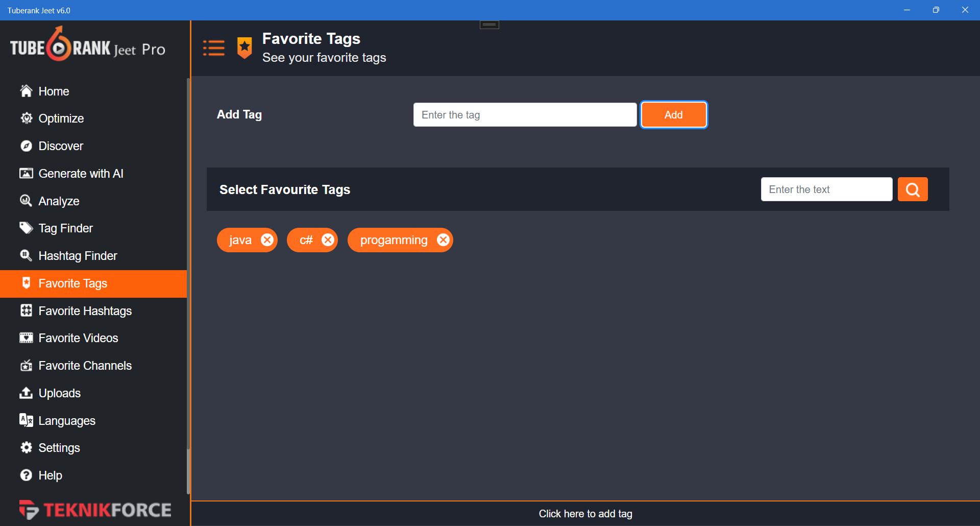Viewport: 980px width, 526px height.
Task: Go to Favorite Channels
Action: [x=93, y=366]
